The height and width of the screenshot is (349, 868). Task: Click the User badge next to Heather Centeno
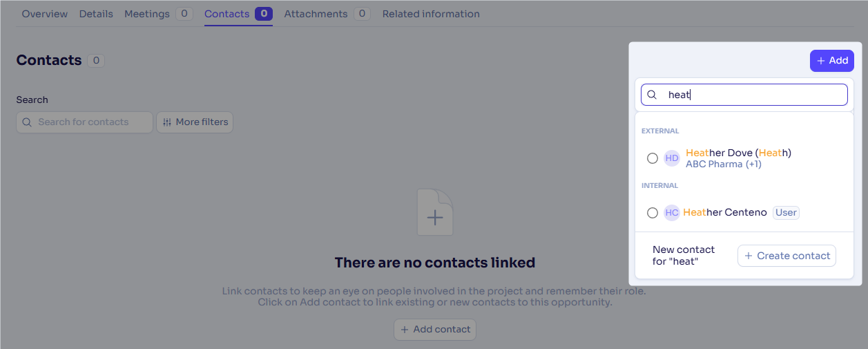pyautogui.click(x=786, y=213)
